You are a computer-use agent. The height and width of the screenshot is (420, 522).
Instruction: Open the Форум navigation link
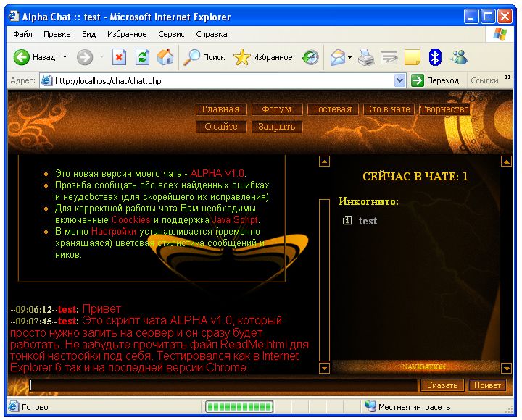277,109
